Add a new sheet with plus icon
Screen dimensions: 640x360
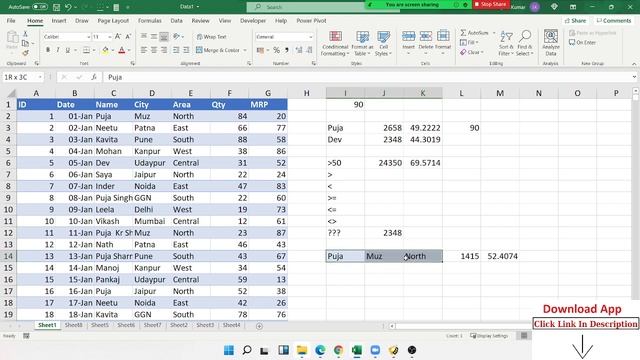(x=259, y=326)
